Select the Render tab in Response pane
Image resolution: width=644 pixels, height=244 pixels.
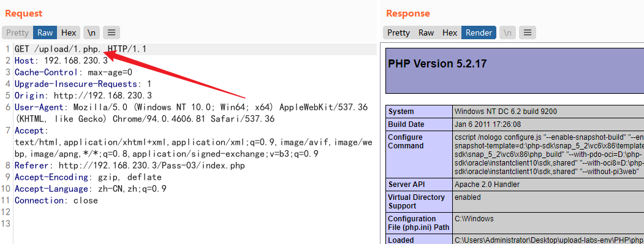[479, 32]
